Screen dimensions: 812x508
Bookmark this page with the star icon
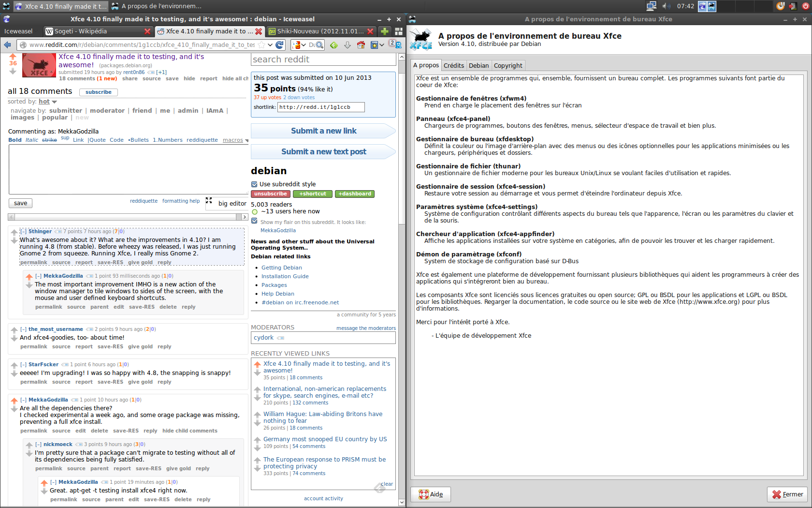[261, 45]
